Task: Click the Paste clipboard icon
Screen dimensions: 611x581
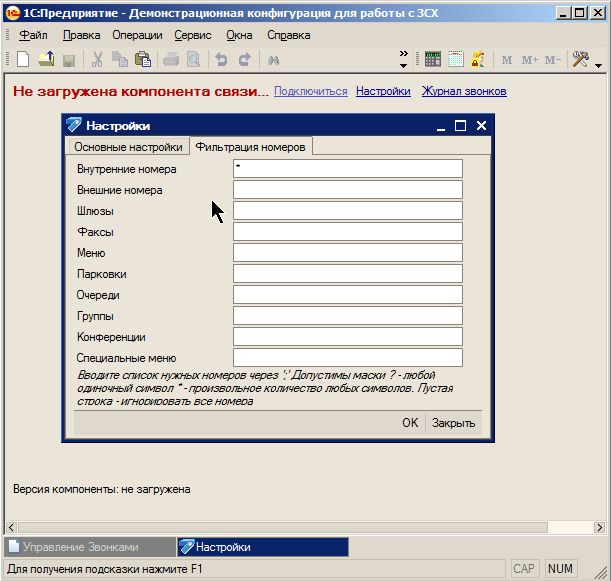Action: 142,60
